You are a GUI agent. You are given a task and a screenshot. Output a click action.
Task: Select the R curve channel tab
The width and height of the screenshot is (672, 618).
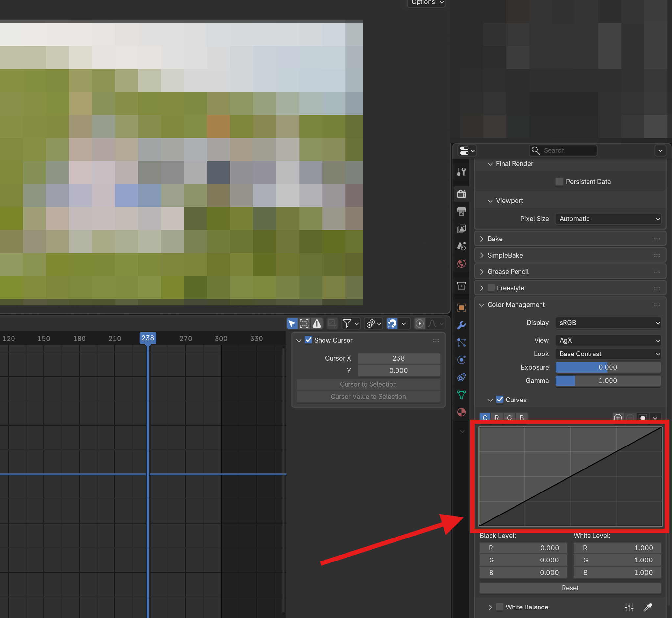coord(497,417)
